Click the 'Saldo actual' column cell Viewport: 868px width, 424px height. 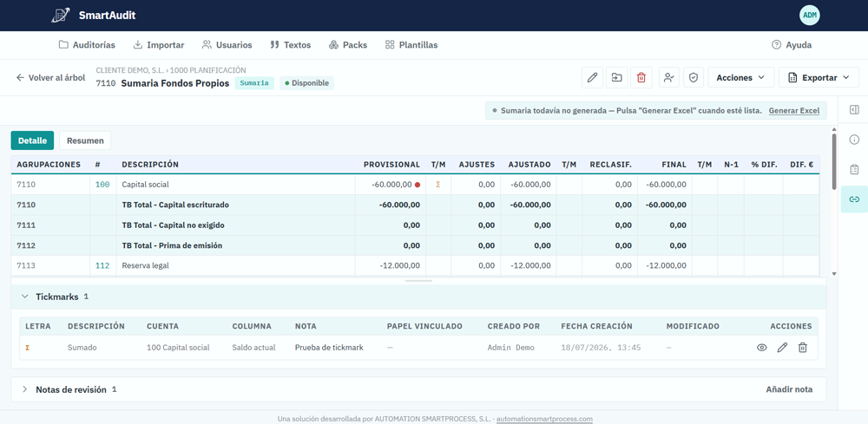click(x=252, y=348)
